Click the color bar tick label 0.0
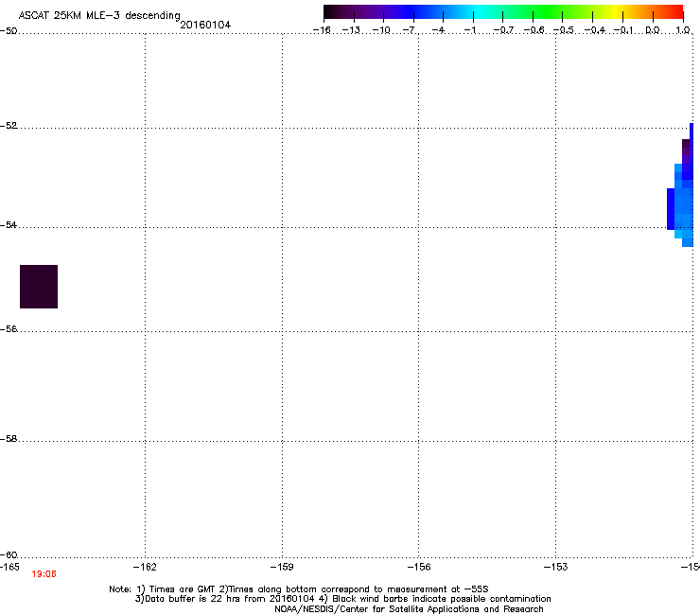 (x=653, y=30)
